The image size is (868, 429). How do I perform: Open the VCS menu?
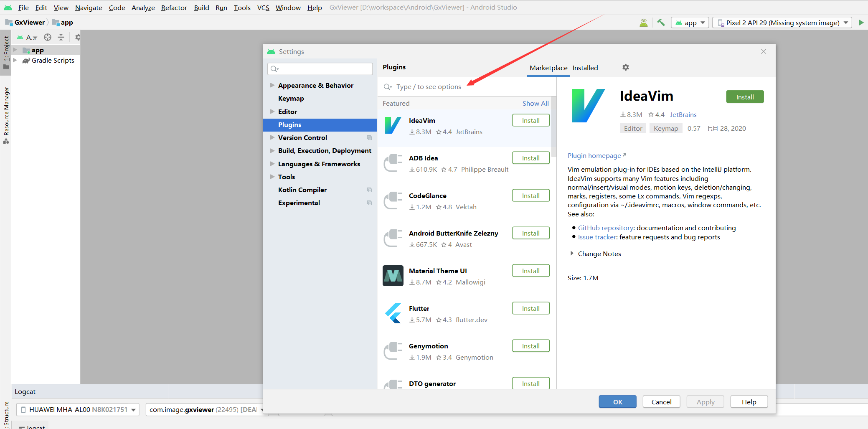[x=263, y=8]
